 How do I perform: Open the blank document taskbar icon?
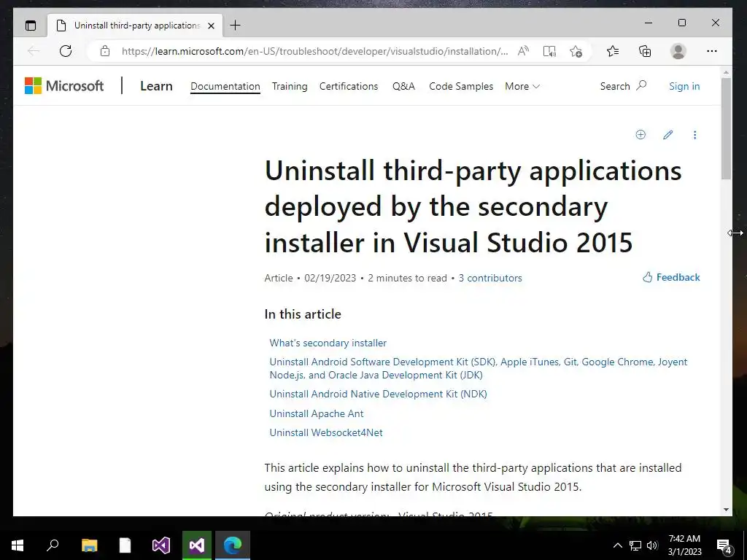tap(125, 545)
